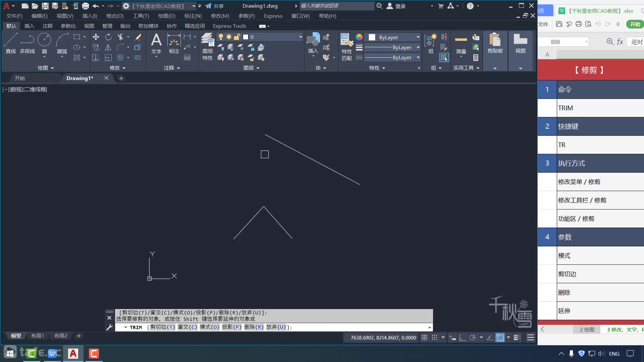The image size is (644, 362).
Task: Click 共享 share button in title bar
Action: point(214,6)
